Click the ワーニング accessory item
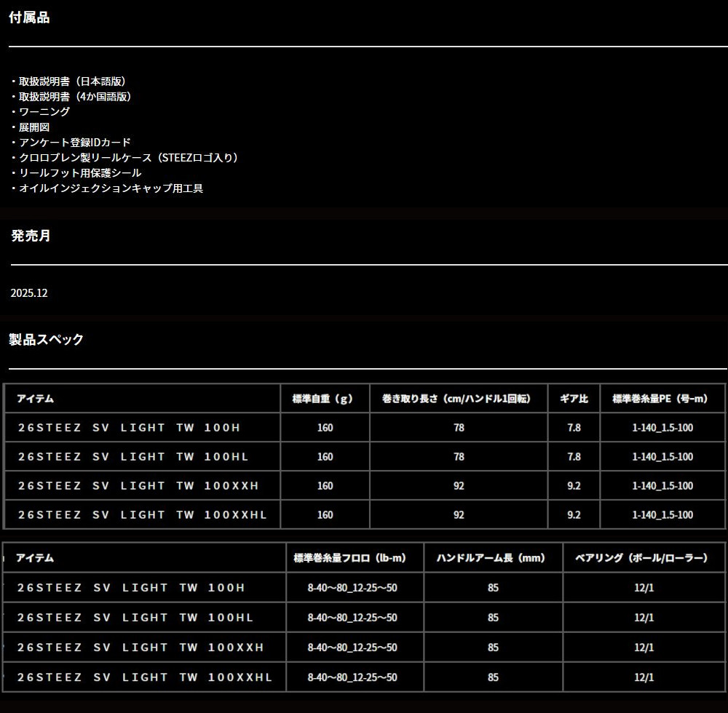Viewport: 728px width, 713px height. pos(44,111)
